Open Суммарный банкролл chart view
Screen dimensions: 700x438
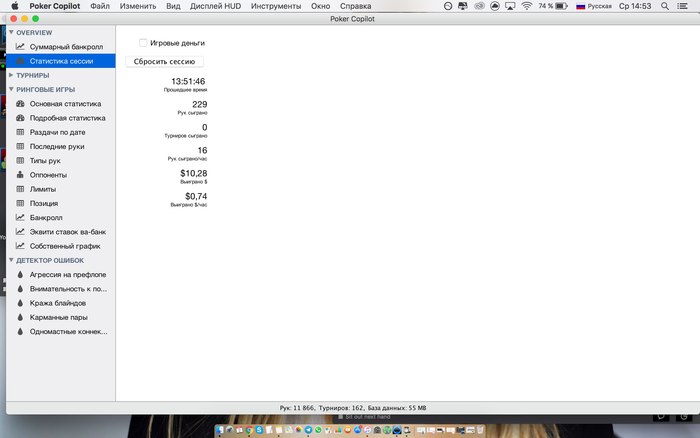61,46
